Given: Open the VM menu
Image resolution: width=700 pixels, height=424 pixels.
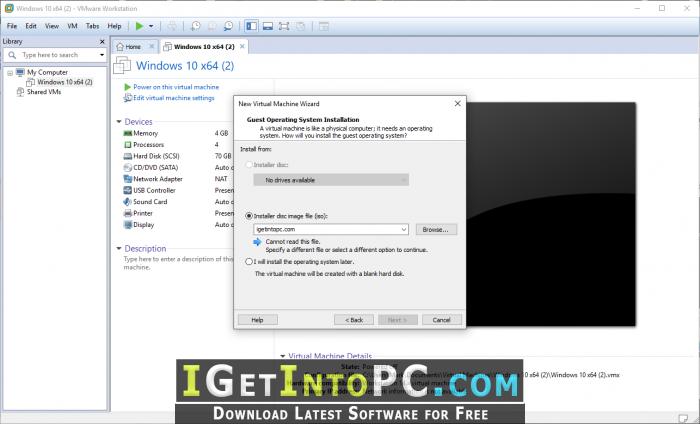Looking at the screenshot, I should [x=72, y=26].
